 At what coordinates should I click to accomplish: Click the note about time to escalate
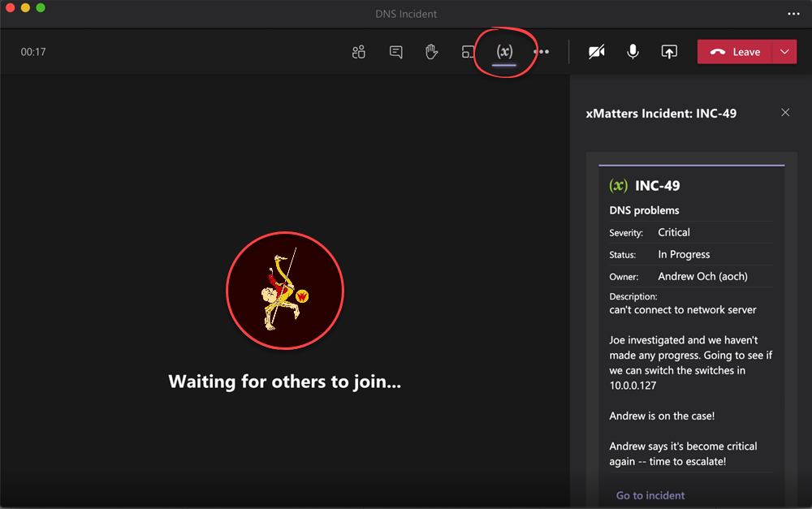[683, 454]
